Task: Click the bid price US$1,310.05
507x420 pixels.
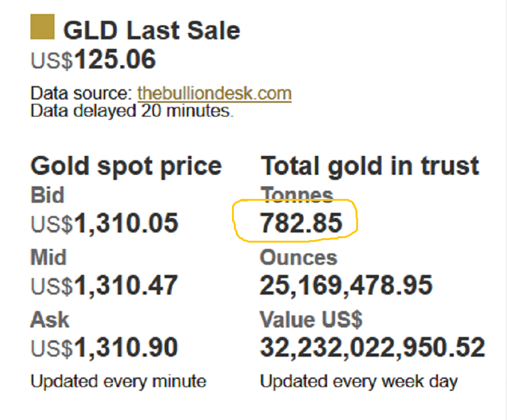Action: 105,223
